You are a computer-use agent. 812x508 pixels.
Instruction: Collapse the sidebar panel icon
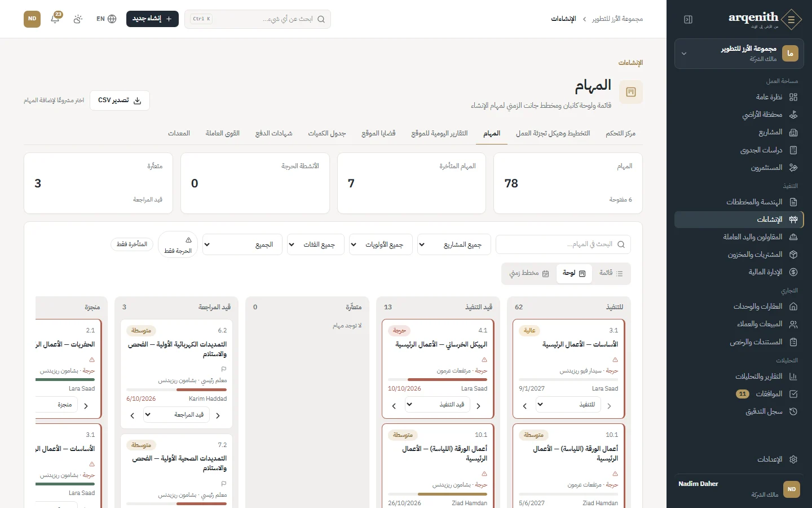tap(688, 19)
